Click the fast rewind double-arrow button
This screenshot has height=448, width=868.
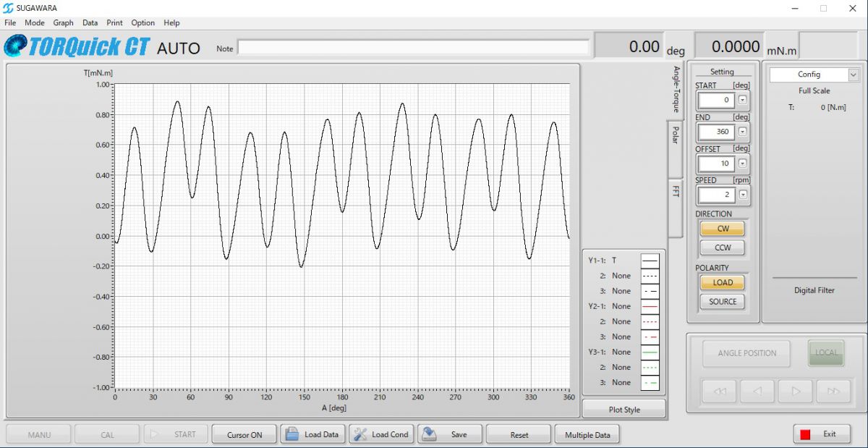719,392
